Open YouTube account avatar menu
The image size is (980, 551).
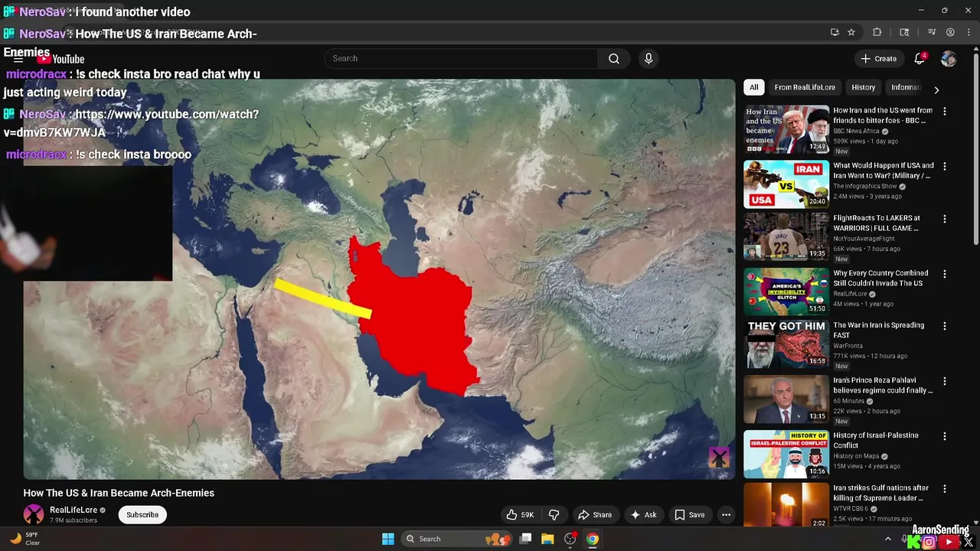[949, 59]
